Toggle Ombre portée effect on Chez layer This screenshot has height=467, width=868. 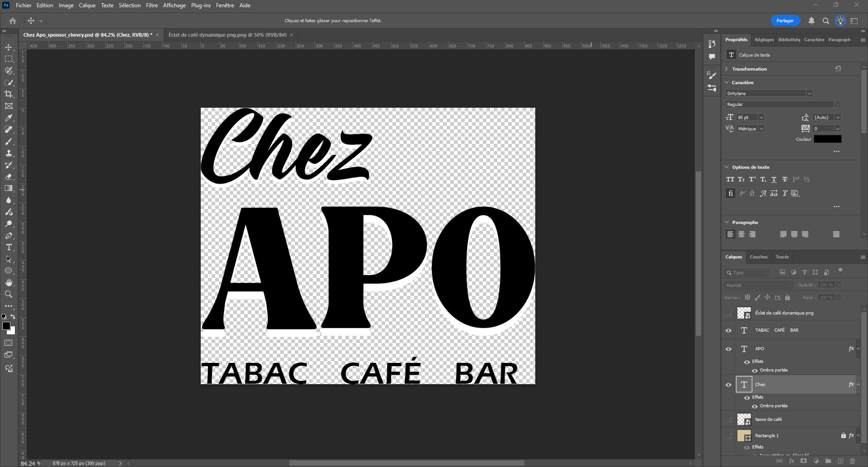(755, 406)
